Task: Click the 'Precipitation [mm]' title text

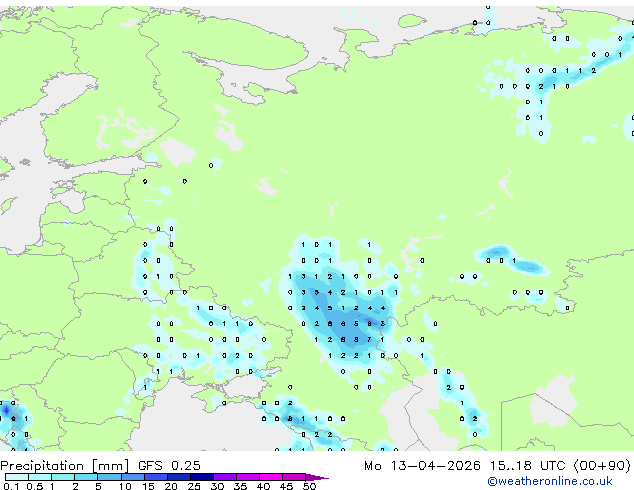Action: [65, 466]
